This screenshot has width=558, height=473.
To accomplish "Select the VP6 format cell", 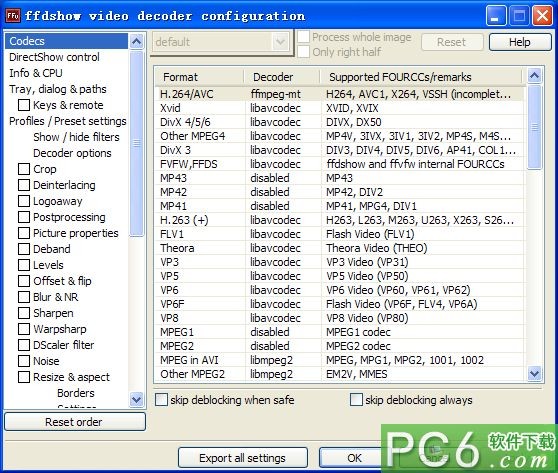I will click(x=200, y=290).
